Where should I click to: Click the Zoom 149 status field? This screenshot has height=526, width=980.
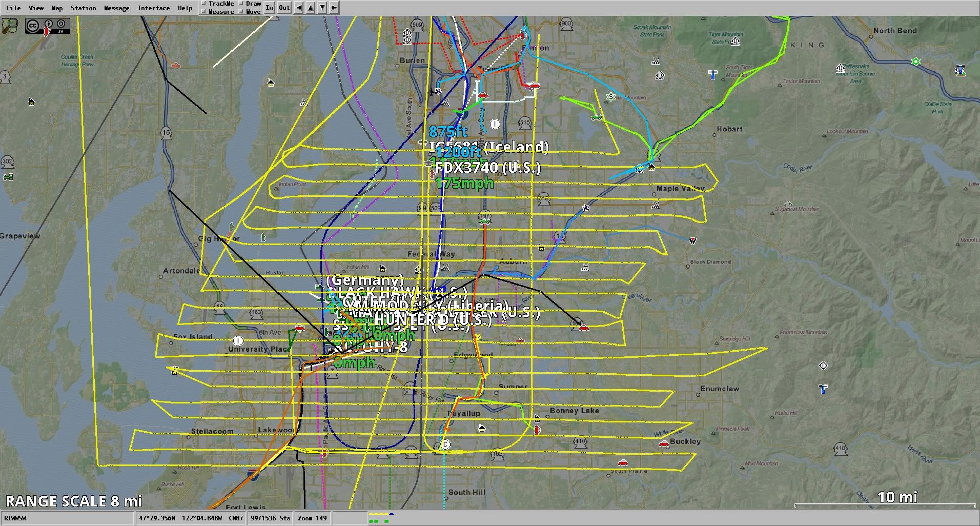[312, 518]
